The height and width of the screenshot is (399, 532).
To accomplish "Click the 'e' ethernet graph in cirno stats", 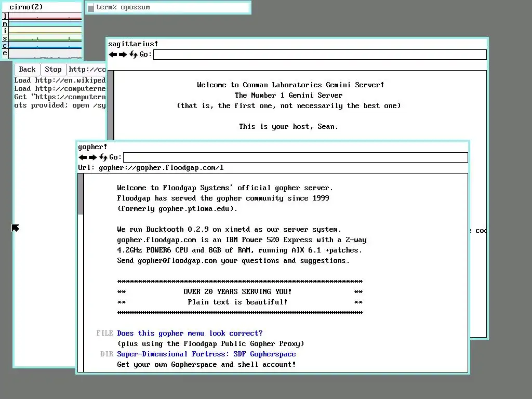I will (x=45, y=54).
